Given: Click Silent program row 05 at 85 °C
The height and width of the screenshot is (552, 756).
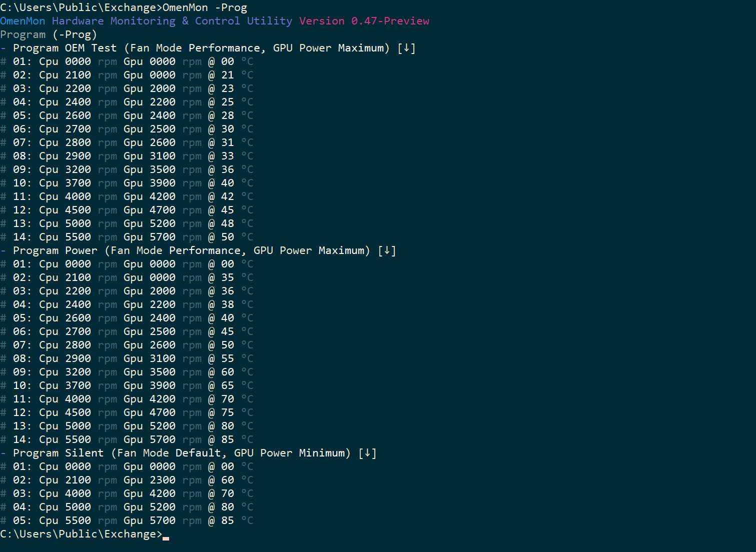Looking at the screenshot, I should pyautogui.click(x=127, y=520).
